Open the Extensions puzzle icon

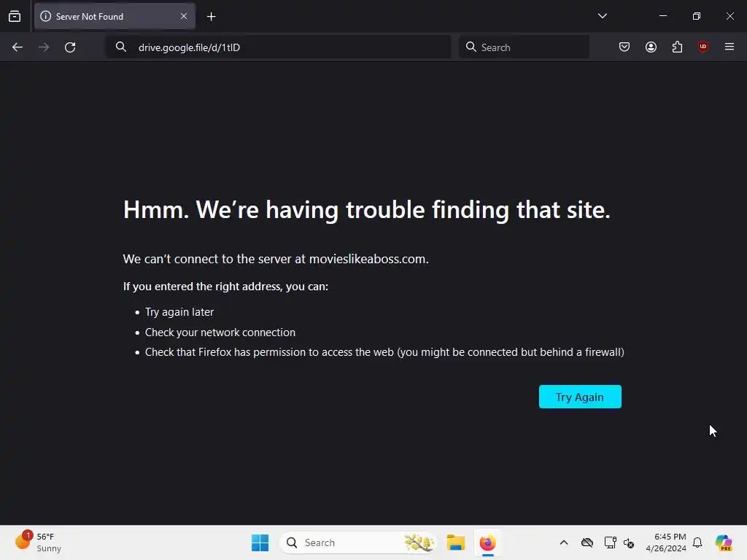677,47
